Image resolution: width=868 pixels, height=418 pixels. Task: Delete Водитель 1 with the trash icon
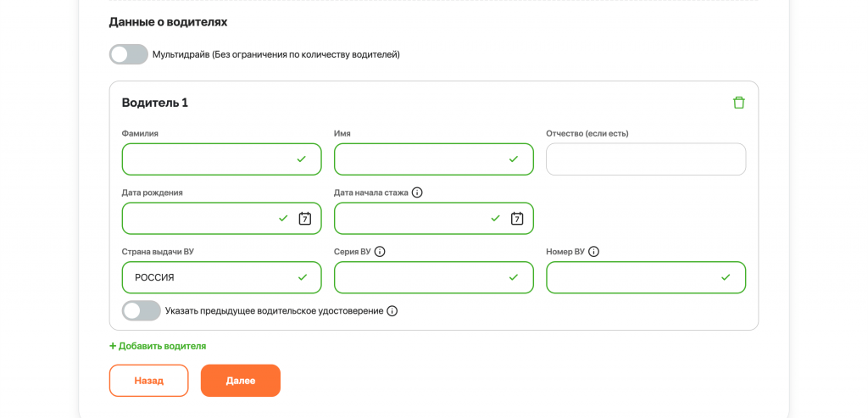click(x=738, y=103)
